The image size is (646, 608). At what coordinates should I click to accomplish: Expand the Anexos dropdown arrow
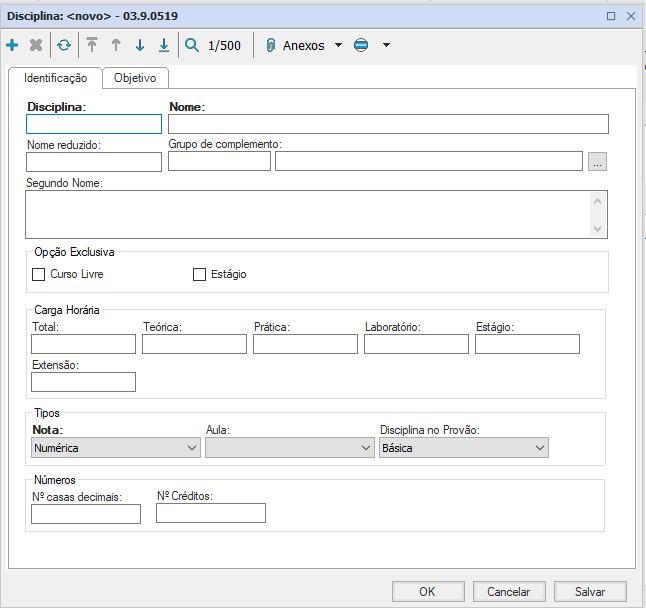point(338,46)
